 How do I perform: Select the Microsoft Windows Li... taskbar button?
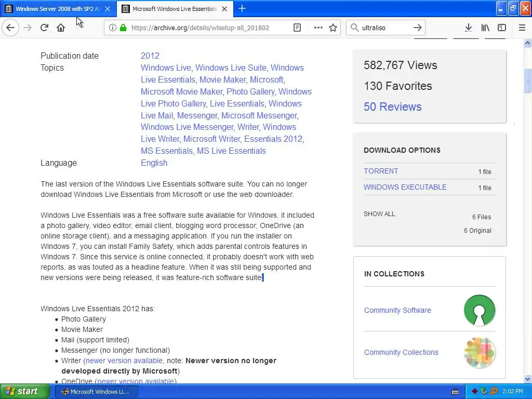tap(96, 392)
